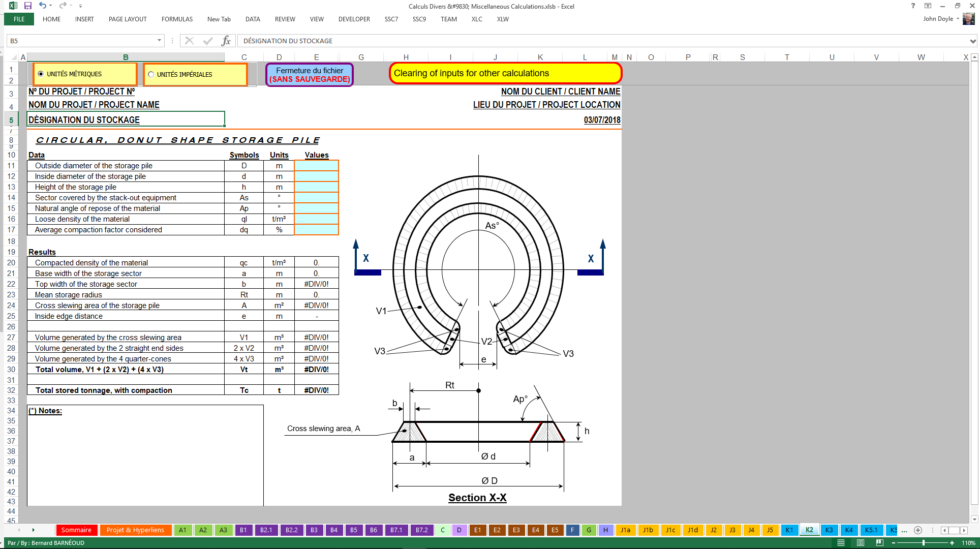Select the UNITÉS MÉTRIQUES radio button
Image resolution: width=980 pixels, height=549 pixels.
tap(41, 74)
